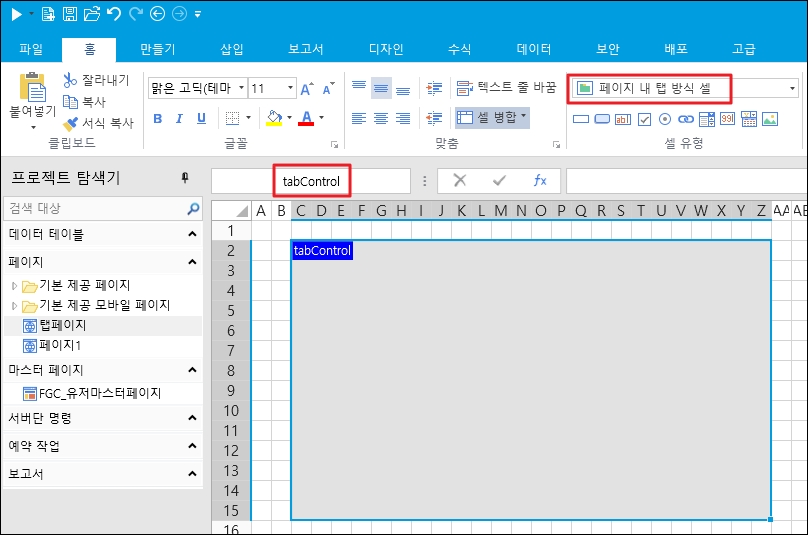Viewport: 808px width, 535px height.
Task: Select the image cell type icon
Action: tap(770, 119)
